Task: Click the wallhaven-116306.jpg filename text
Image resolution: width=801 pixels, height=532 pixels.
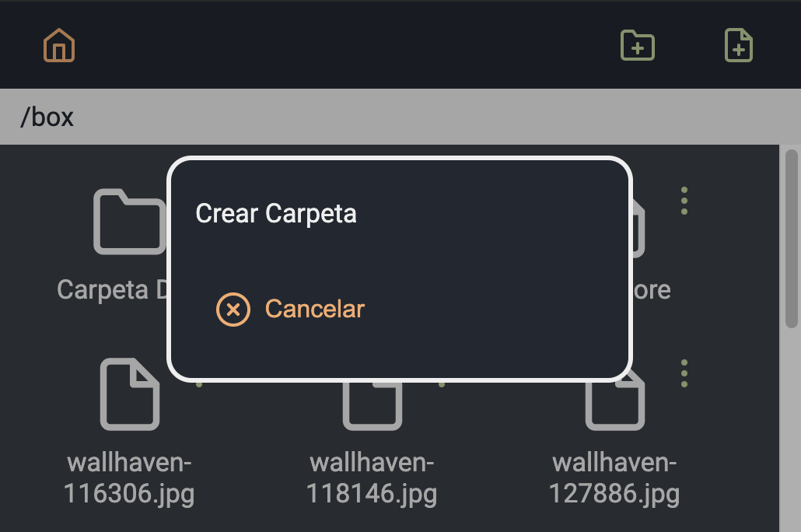Action: pyautogui.click(x=129, y=478)
